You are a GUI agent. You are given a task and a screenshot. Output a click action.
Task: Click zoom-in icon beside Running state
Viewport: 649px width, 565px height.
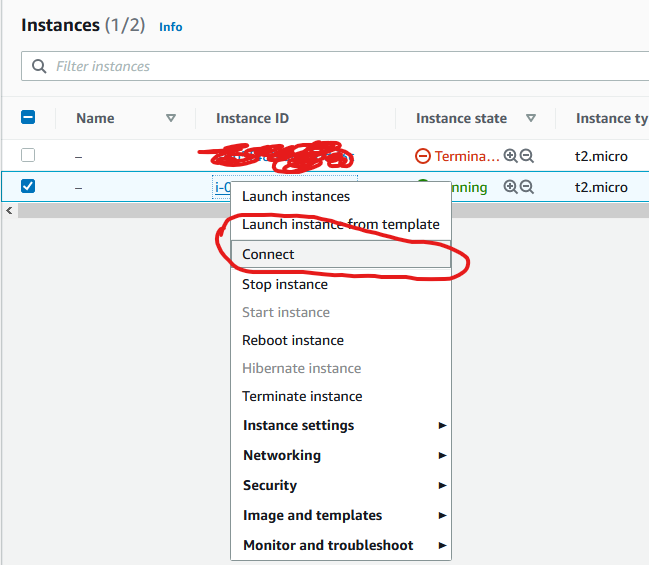tap(510, 187)
